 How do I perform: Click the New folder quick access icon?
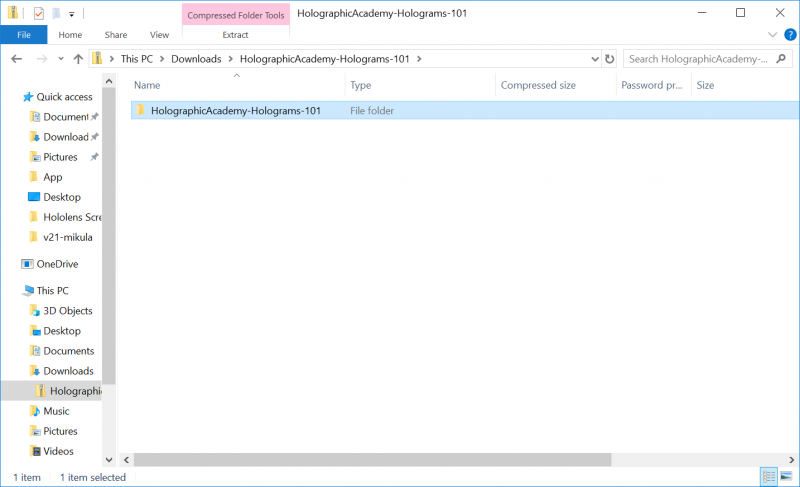click(x=56, y=14)
